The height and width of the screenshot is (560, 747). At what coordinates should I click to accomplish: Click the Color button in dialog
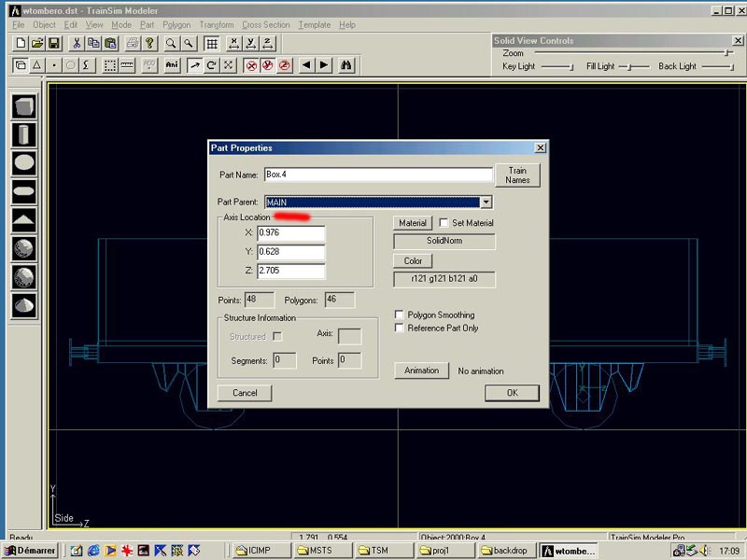pos(413,261)
